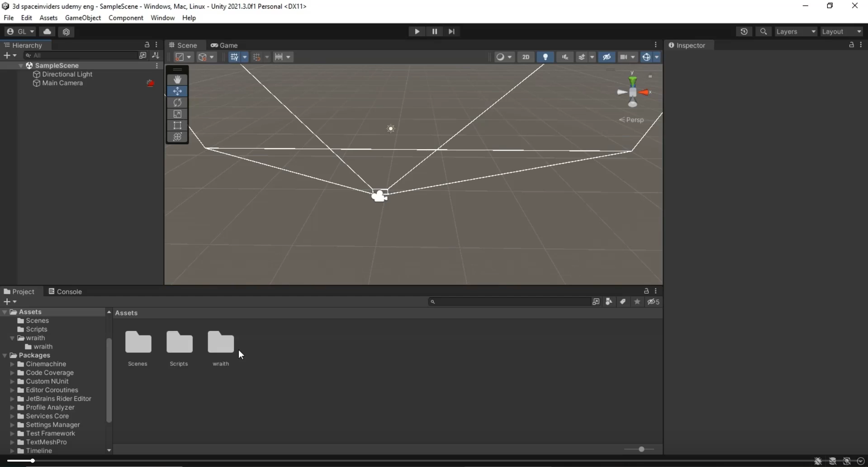Collapse the SampleScene hierarchy
The height and width of the screenshot is (467, 868).
click(x=21, y=66)
